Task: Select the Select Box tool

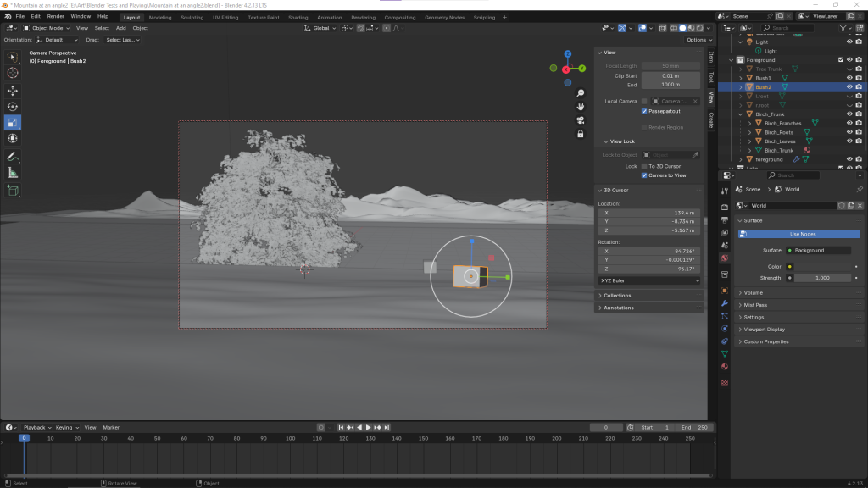Action: (12, 57)
